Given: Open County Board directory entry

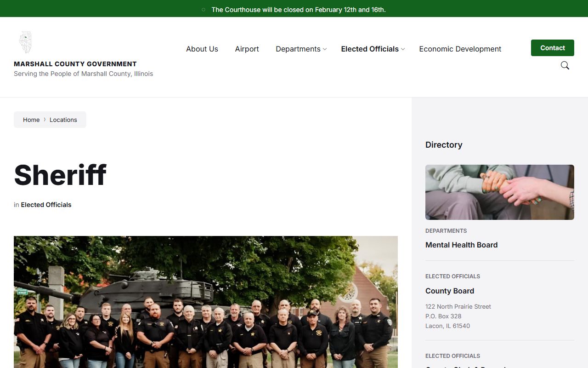Looking at the screenshot, I should click(450, 291).
